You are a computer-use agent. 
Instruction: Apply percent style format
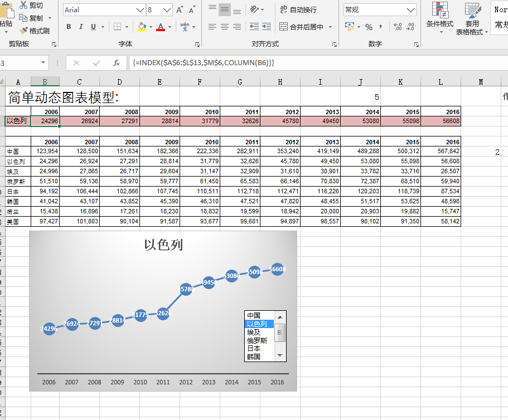pos(369,27)
